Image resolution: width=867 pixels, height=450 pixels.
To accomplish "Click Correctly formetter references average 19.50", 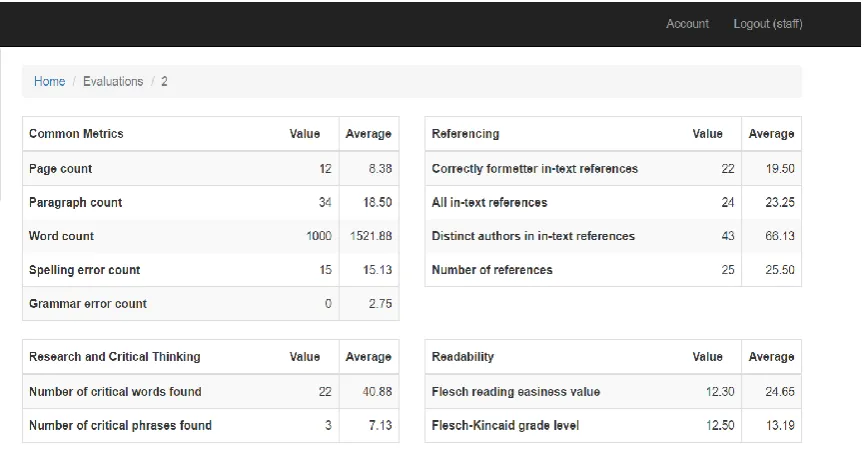I will coord(780,169).
